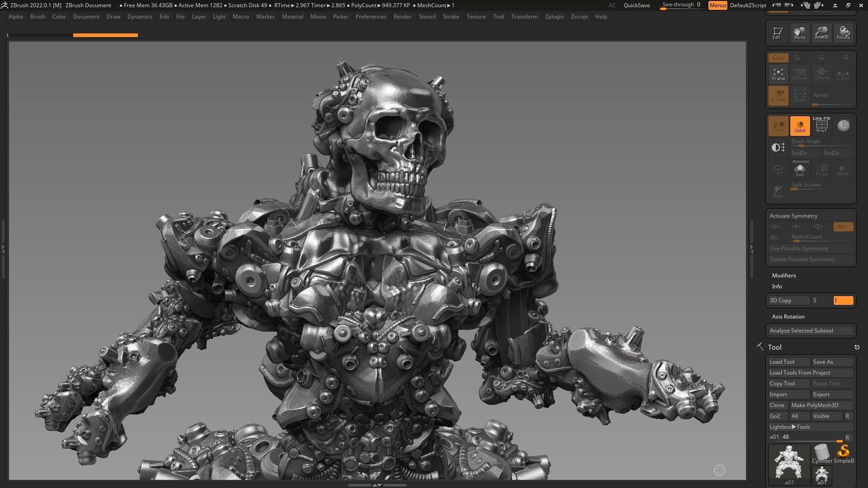This screenshot has height=488, width=868.
Task: Click the S.Pivot icon
Action: point(800,74)
